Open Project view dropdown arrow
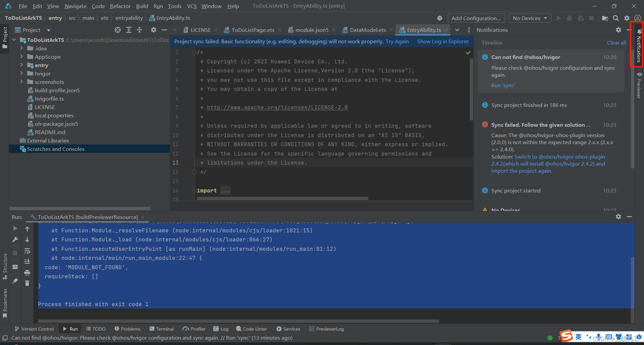This screenshot has height=345, width=644. (x=49, y=30)
